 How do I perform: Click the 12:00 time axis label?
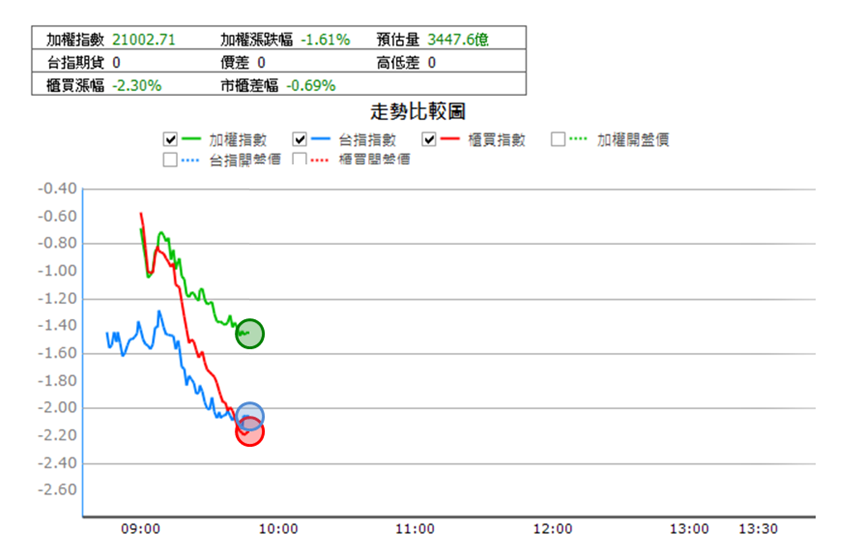coord(553,529)
